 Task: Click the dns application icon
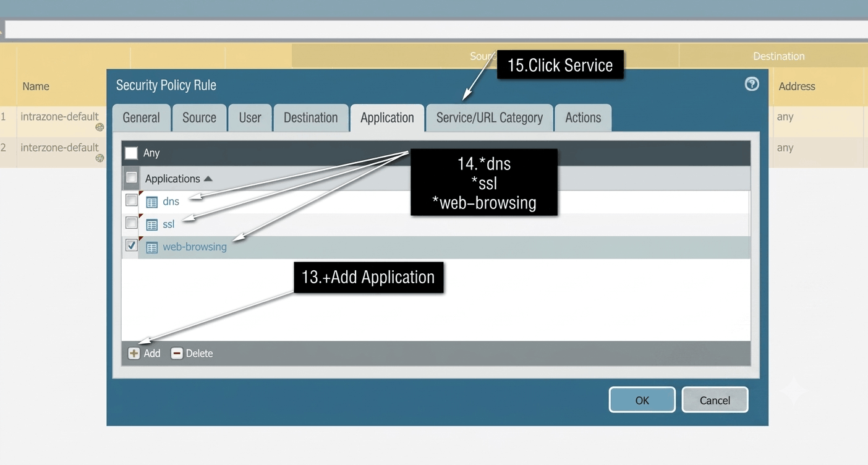[x=151, y=202]
